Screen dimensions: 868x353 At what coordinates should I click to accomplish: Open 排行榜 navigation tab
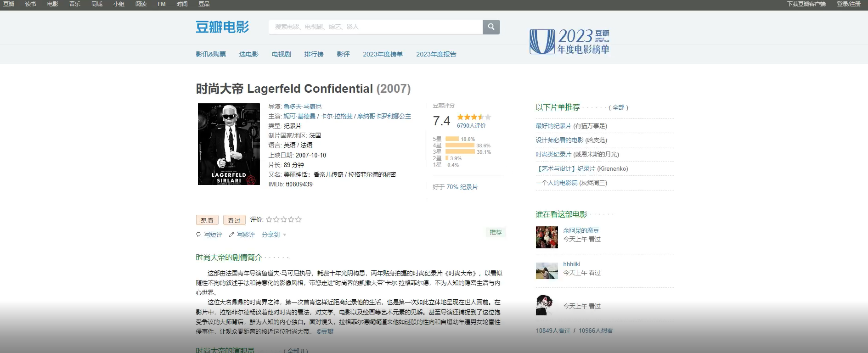tap(314, 54)
